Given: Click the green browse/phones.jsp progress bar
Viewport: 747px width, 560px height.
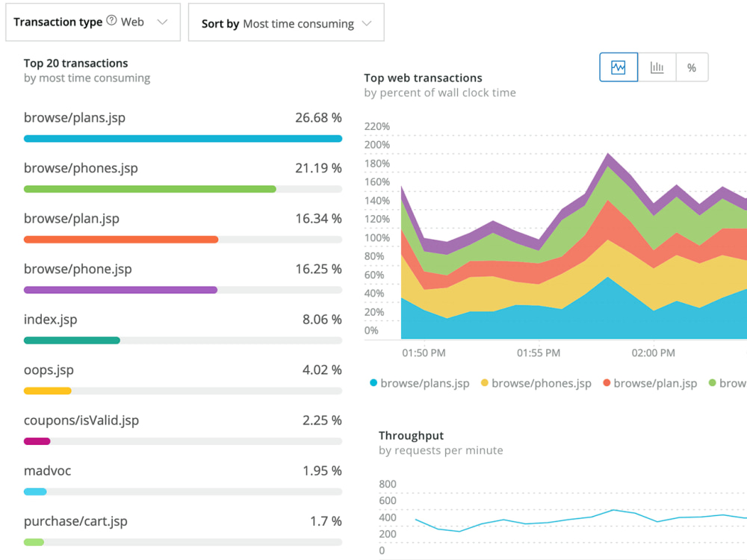Looking at the screenshot, I should [x=150, y=189].
